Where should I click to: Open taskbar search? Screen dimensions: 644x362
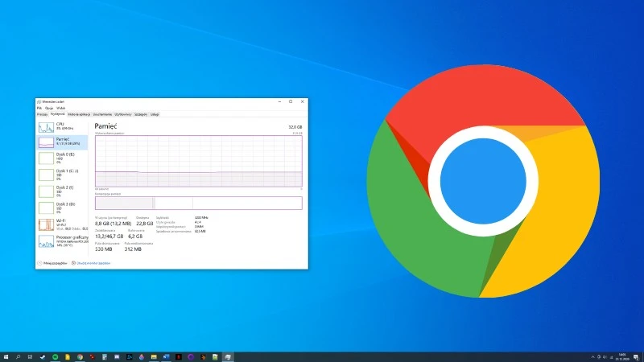coord(18,357)
